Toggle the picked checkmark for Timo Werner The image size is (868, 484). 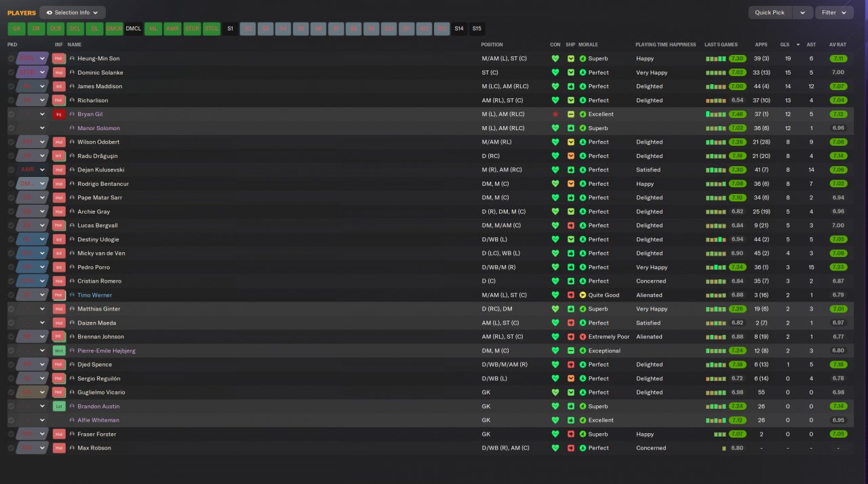[x=11, y=295]
